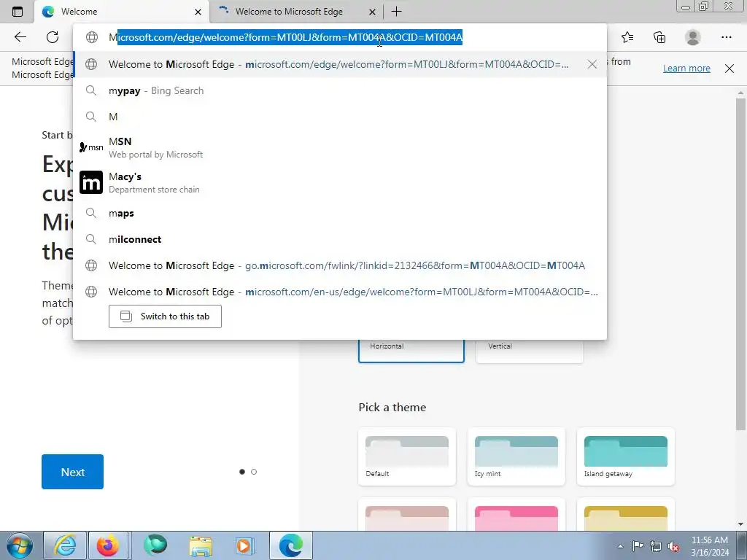Close the Welcome to Microsoft Edge tab
The image size is (747, 560).
click(373, 12)
